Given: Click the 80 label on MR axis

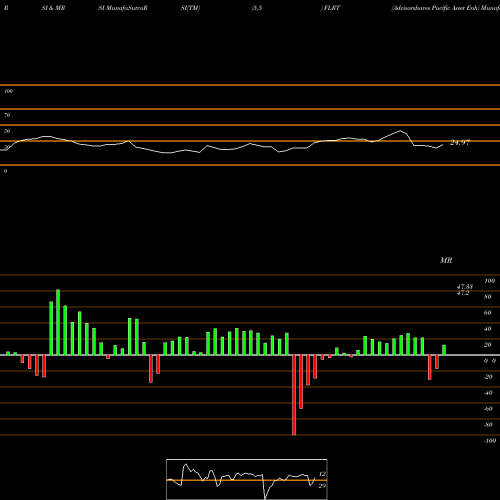Looking at the screenshot, I should click(488, 297).
